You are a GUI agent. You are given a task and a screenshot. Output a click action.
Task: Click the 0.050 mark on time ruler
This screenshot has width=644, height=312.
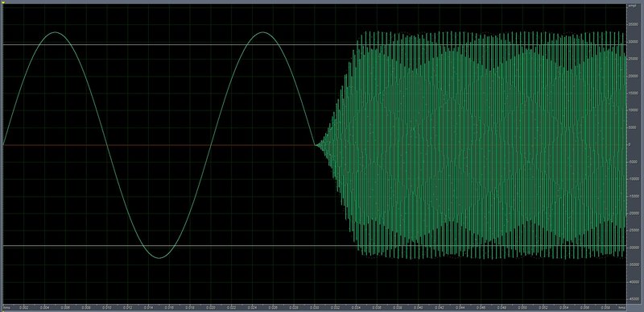(522, 307)
